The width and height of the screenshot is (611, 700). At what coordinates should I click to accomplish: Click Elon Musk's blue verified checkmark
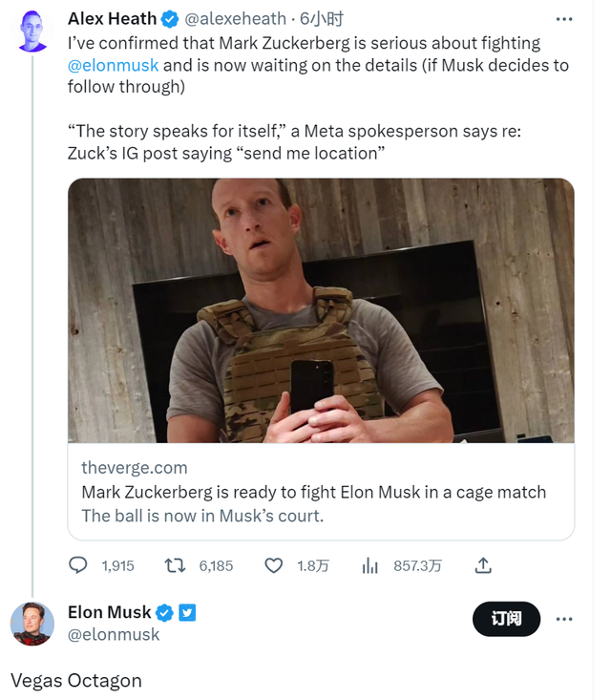pyautogui.click(x=164, y=612)
